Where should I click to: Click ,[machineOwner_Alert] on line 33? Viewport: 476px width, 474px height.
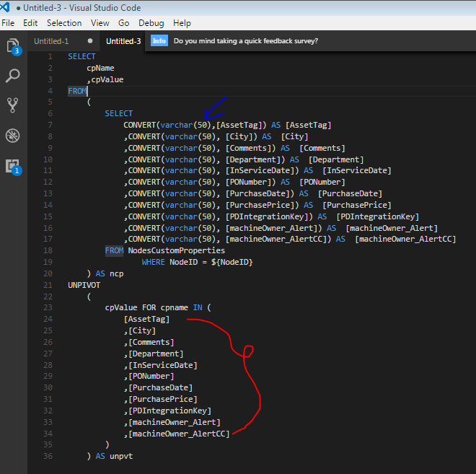coord(172,422)
